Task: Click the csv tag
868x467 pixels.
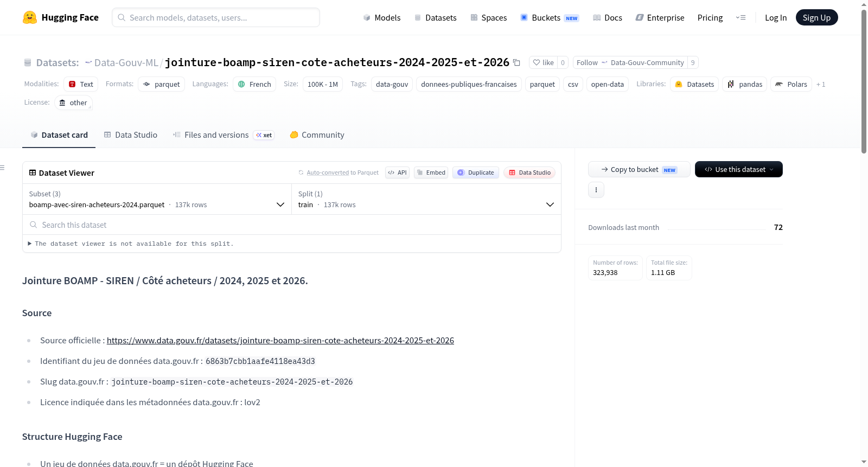Action: tap(573, 84)
